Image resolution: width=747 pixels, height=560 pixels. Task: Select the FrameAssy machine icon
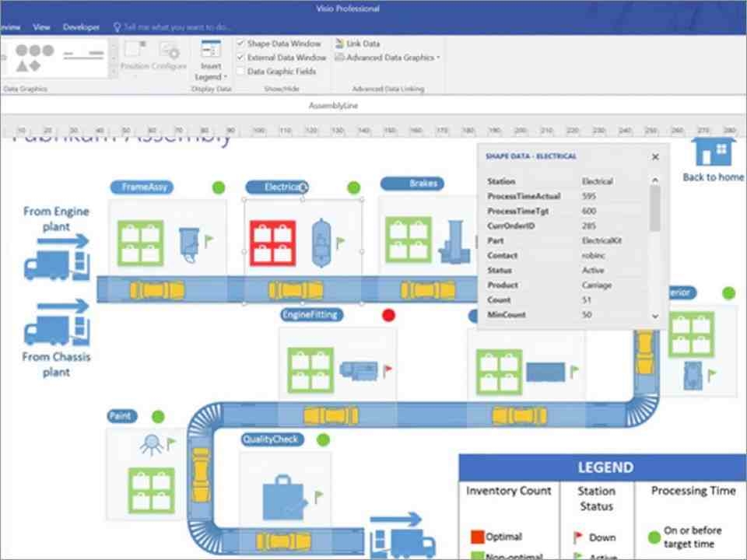[188, 244]
